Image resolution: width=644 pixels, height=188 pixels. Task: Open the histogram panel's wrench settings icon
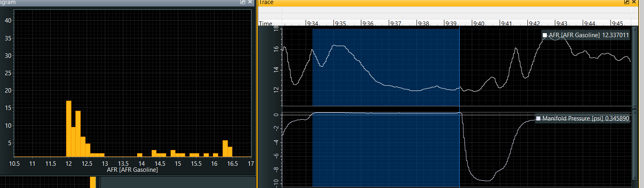[243, 2]
